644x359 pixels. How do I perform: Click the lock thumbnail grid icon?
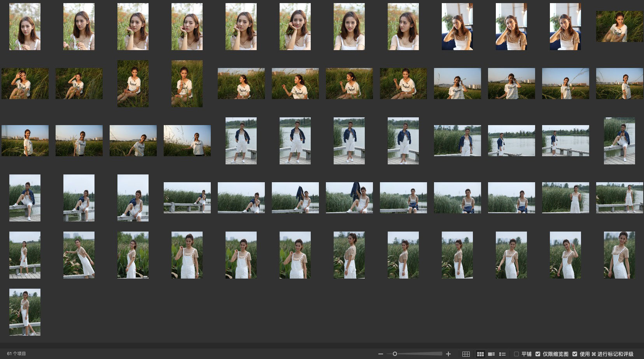point(466,354)
